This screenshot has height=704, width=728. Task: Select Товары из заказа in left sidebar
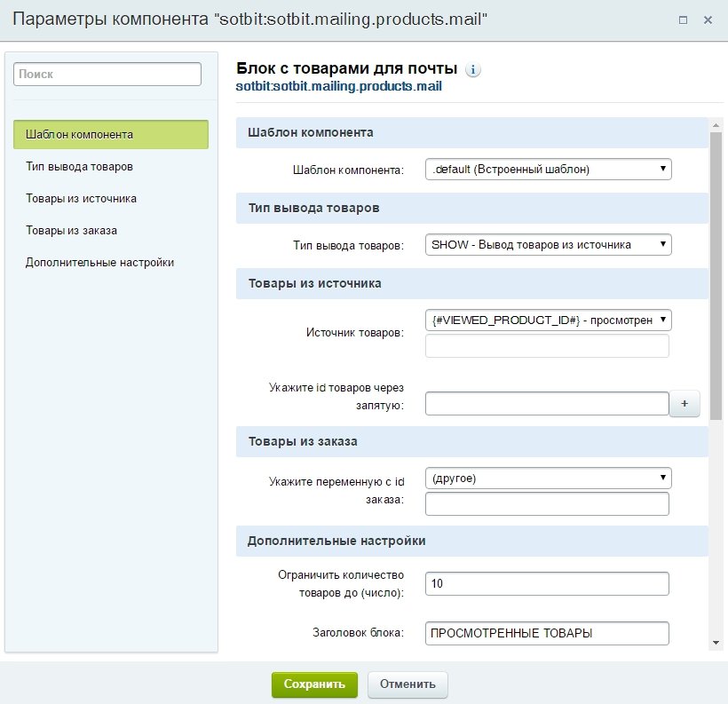(72, 231)
